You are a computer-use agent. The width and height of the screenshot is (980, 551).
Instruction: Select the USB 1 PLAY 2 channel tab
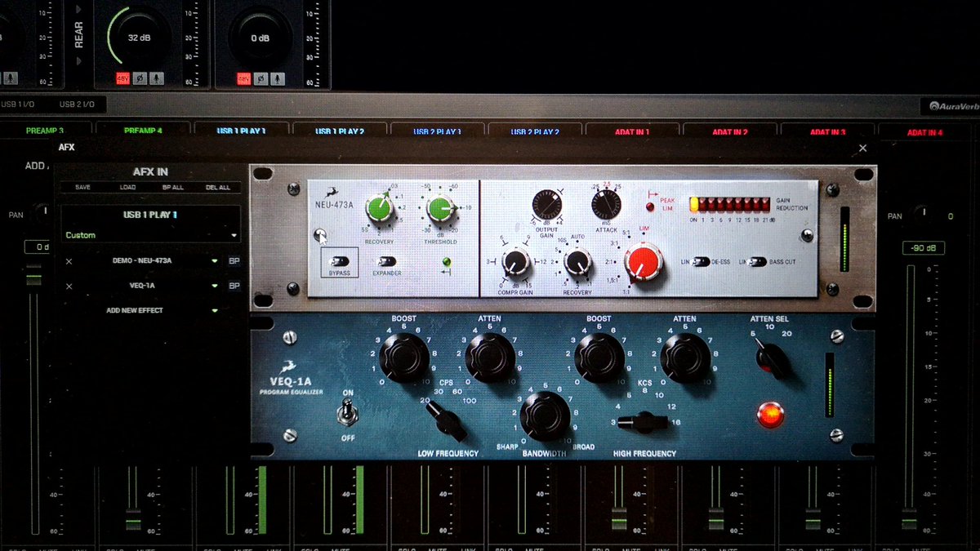click(x=340, y=131)
